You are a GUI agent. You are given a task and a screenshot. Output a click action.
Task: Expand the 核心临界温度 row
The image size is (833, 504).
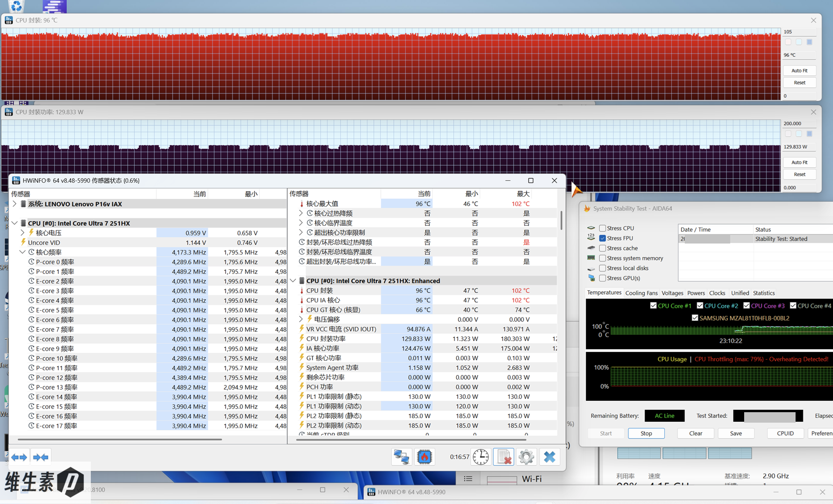coord(301,223)
